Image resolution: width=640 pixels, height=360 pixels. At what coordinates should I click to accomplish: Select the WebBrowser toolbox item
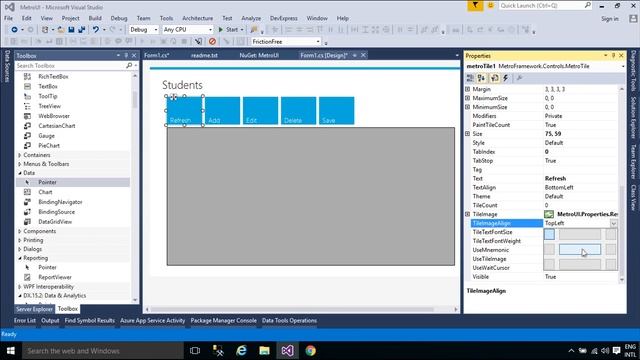[x=54, y=116]
